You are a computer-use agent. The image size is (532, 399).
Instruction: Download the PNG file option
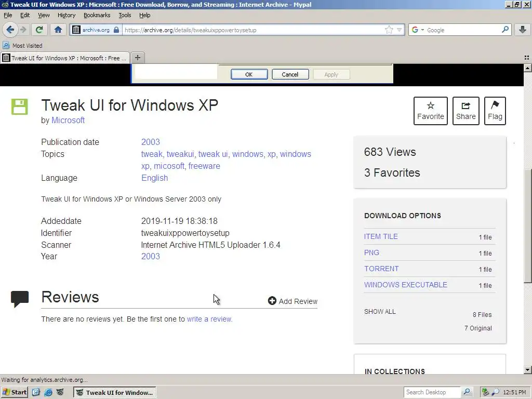(371, 253)
